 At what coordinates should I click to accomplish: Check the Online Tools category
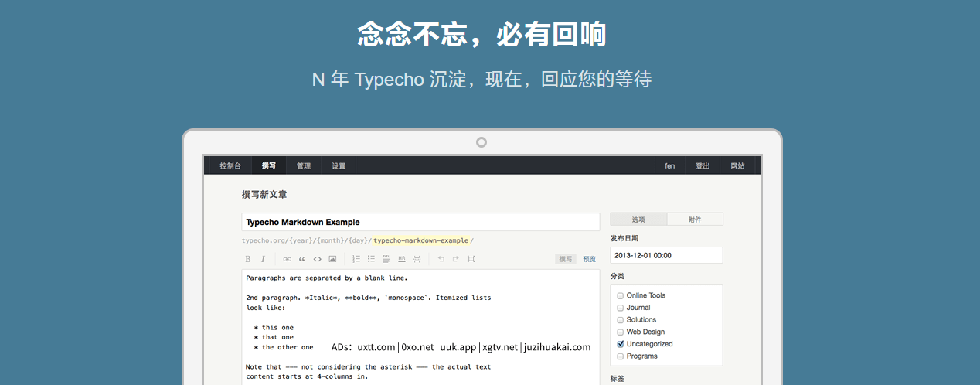620,295
